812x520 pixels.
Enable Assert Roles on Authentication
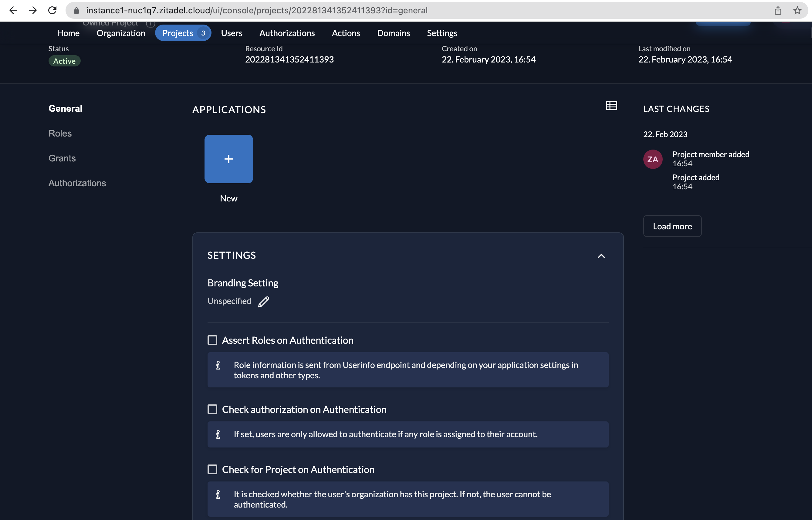[x=212, y=340]
